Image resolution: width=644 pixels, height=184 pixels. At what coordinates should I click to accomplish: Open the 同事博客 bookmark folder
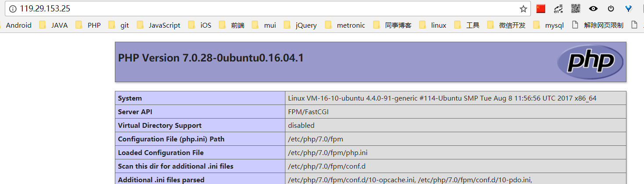pyautogui.click(x=392, y=25)
